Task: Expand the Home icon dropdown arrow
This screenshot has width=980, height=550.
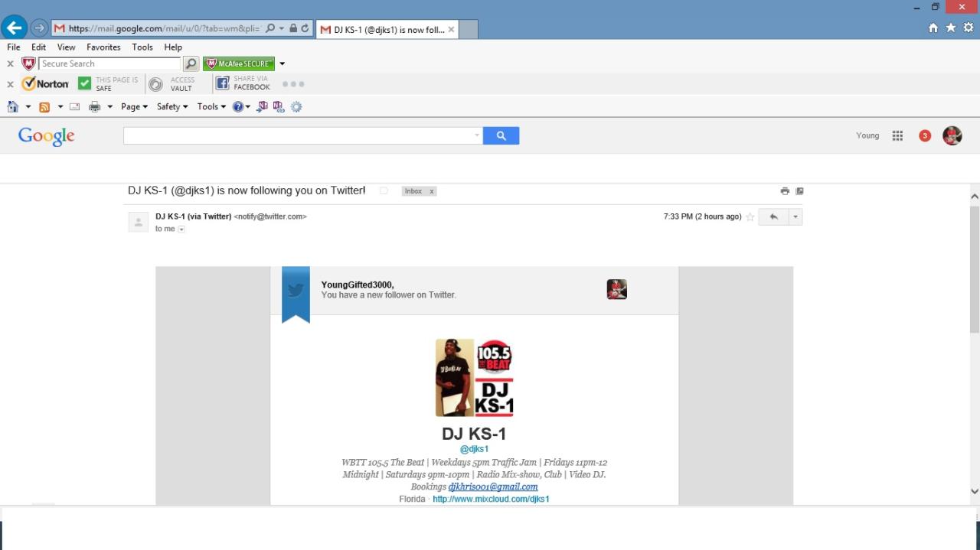Action: pyautogui.click(x=28, y=107)
